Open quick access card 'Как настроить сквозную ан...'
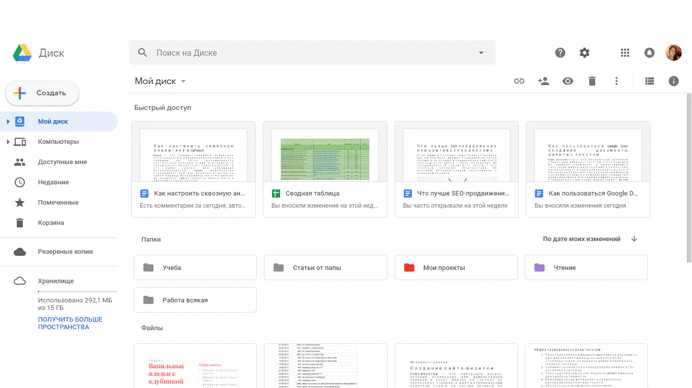This screenshot has width=692, height=388. [x=193, y=170]
